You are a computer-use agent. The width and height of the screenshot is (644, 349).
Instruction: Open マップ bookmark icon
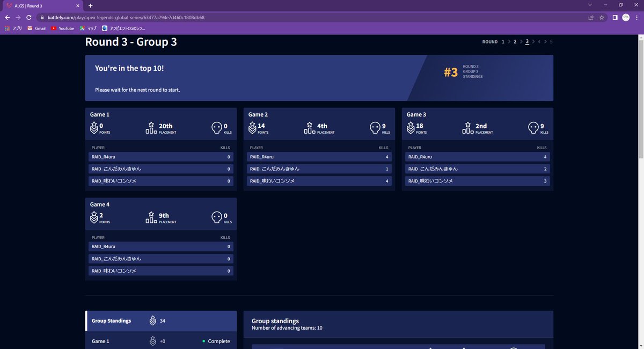coord(82,28)
